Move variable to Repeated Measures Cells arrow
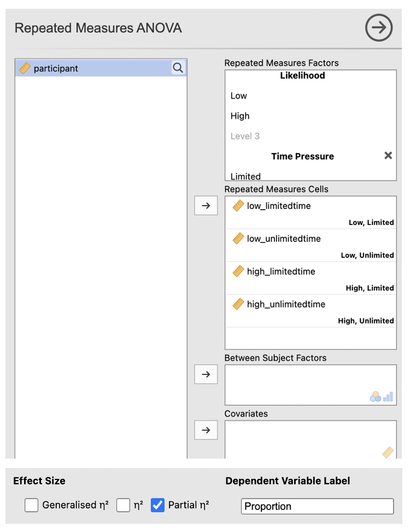410x532 pixels. click(206, 206)
